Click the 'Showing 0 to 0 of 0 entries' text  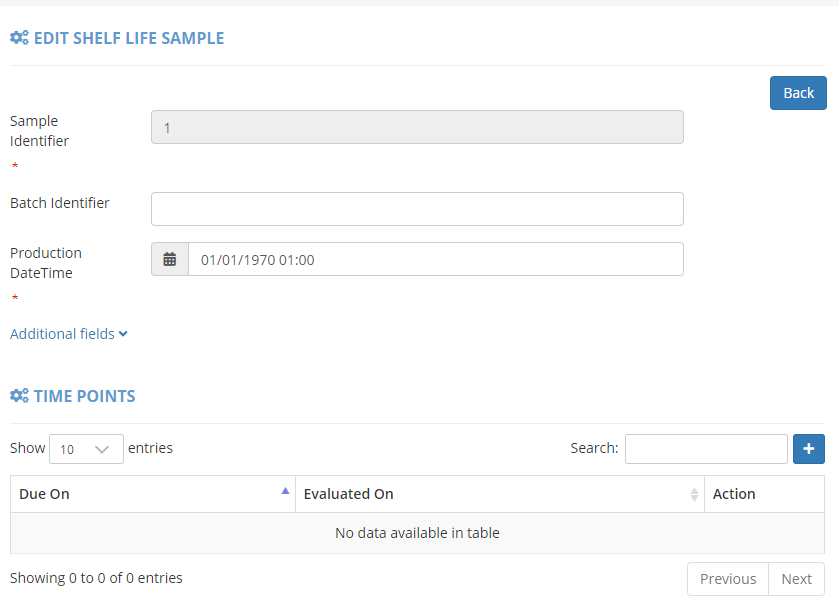[x=96, y=578]
